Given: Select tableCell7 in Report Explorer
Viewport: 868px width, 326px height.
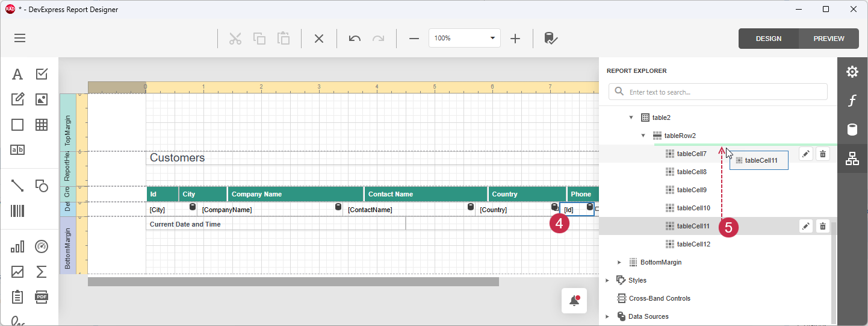Looking at the screenshot, I should click(x=692, y=154).
